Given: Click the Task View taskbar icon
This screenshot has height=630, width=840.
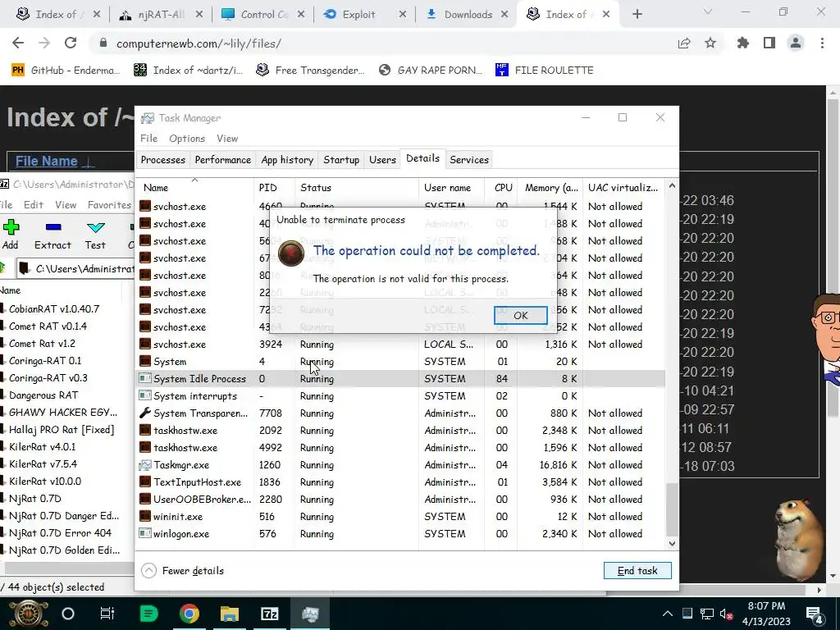Looking at the screenshot, I should [x=107, y=614].
